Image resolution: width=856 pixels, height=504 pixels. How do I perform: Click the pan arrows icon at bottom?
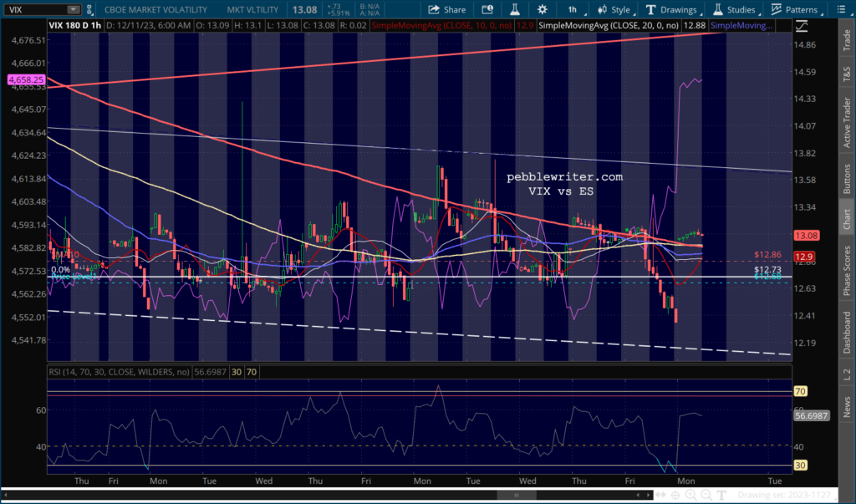pos(660,496)
